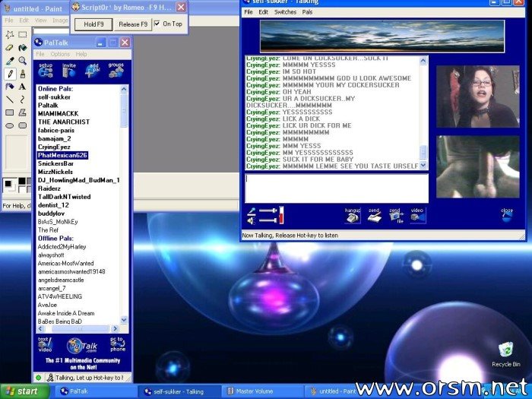Click the pc to phone icon

click(118, 344)
